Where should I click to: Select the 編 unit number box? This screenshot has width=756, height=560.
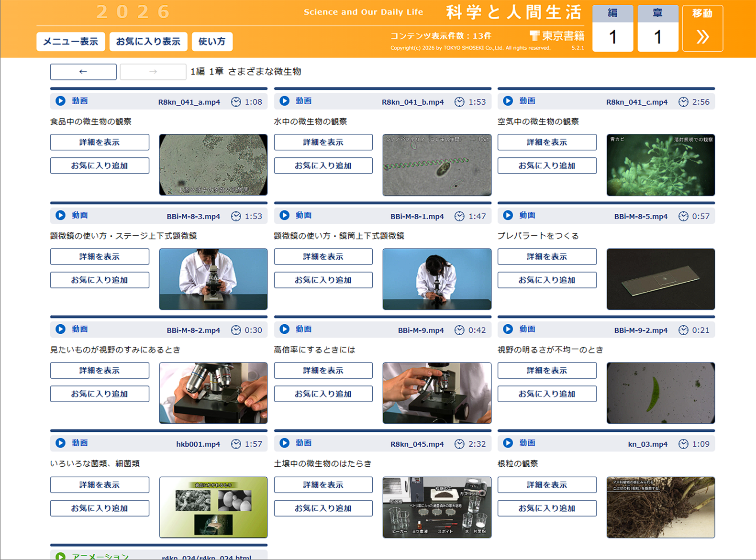pyautogui.click(x=612, y=36)
